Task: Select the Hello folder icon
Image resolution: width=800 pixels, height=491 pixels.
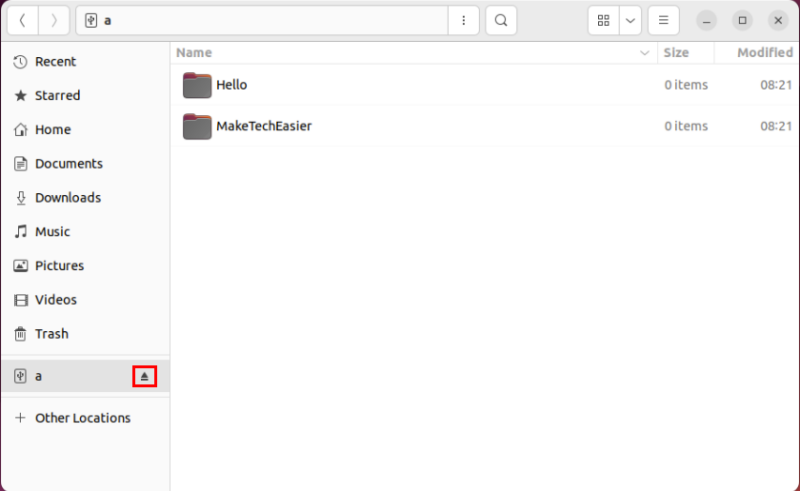Action: (x=197, y=85)
